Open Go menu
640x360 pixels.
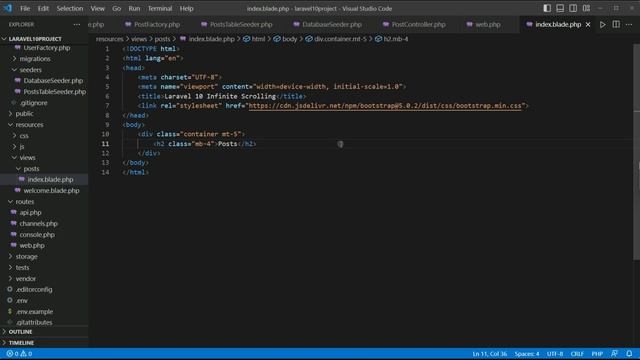click(x=116, y=9)
